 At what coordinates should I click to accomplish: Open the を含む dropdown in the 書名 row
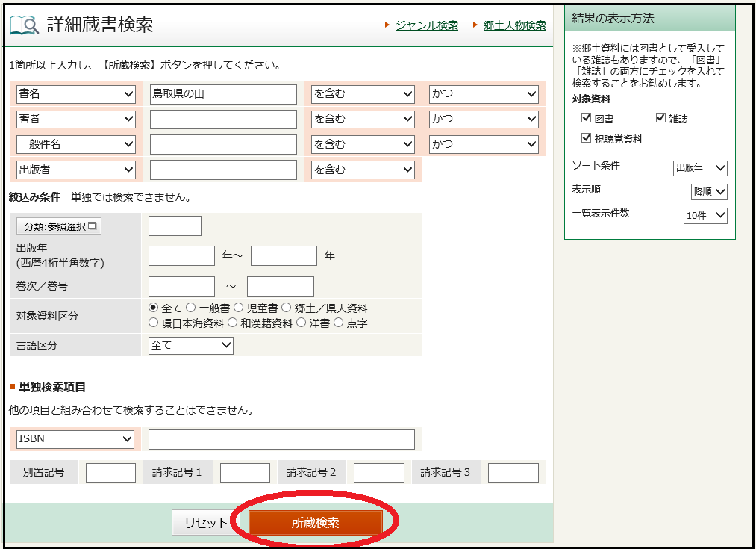pyautogui.click(x=363, y=93)
